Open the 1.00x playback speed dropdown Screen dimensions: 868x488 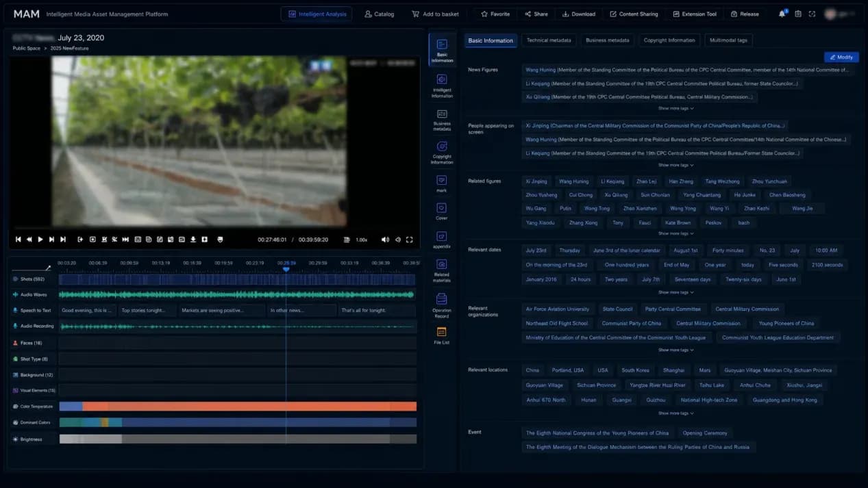362,240
